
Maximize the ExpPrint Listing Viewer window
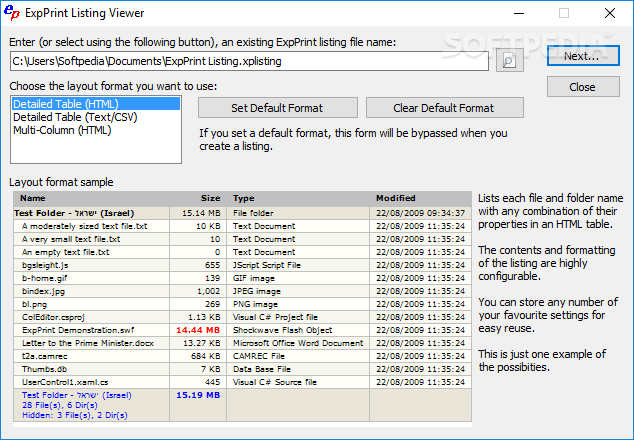click(564, 13)
